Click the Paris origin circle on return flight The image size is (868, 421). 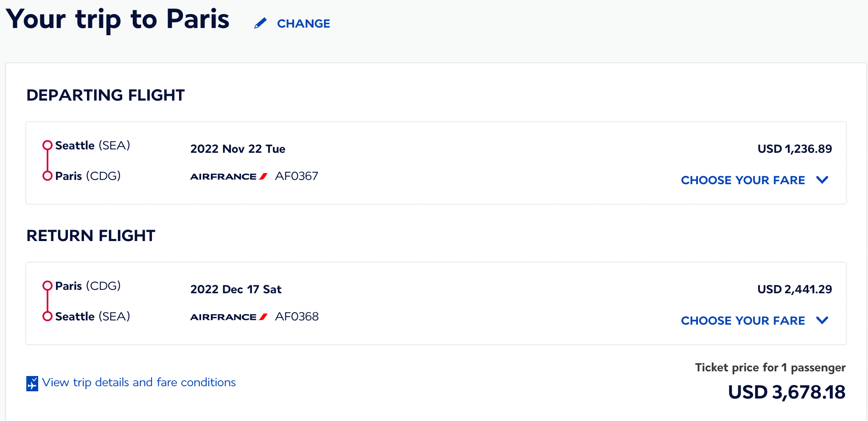point(47,286)
